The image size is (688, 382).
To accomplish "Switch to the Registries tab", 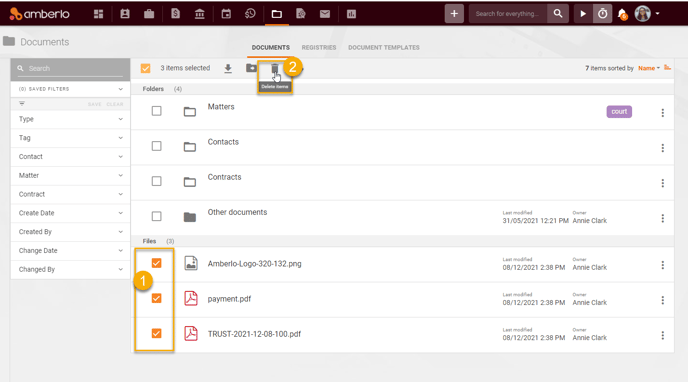I will click(x=319, y=47).
